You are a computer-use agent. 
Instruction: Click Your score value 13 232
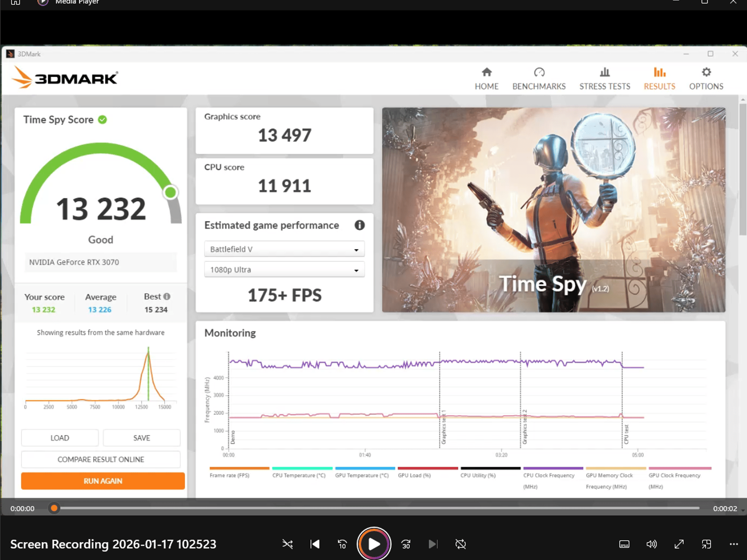coord(43,310)
